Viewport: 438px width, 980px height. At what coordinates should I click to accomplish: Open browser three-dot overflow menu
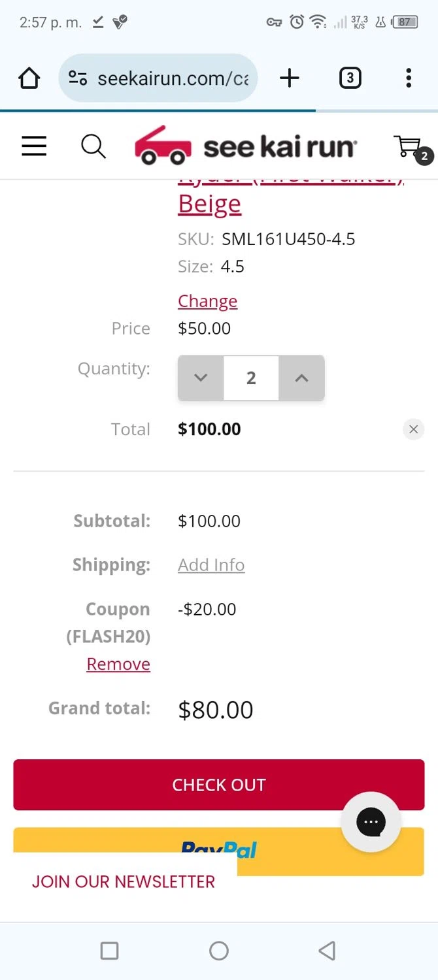click(409, 78)
